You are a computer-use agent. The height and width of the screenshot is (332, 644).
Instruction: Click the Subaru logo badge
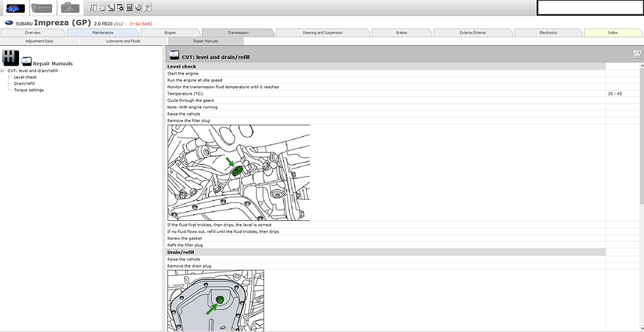[9, 23]
